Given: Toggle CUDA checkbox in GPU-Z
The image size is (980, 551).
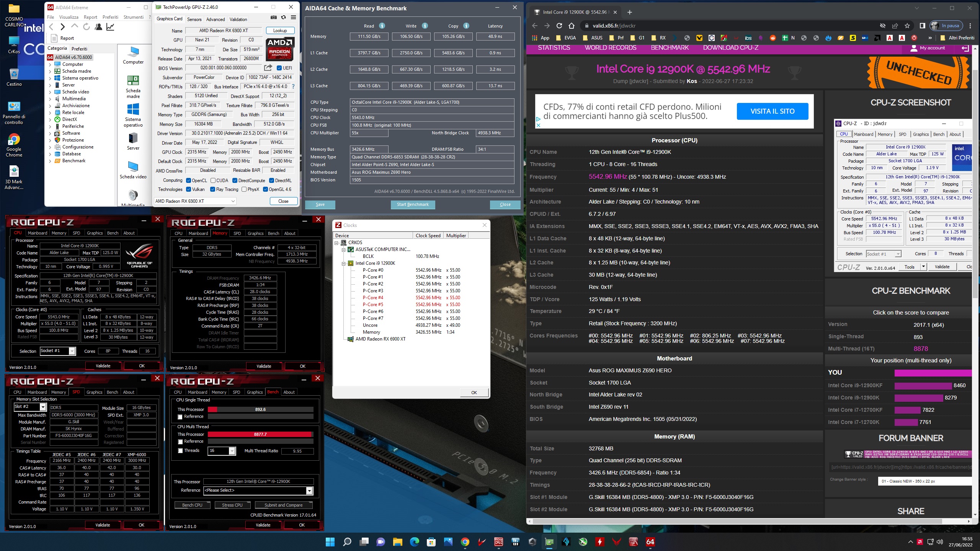Looking at the screenshot, I should tap(213, 181).
